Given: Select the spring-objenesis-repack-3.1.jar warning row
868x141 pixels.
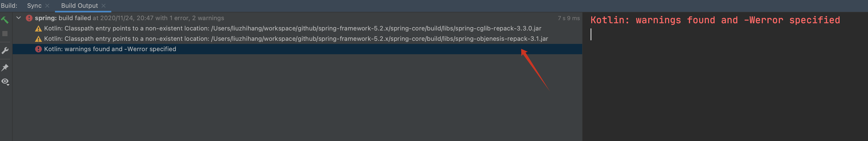Looking at the screenshot, I should (x=297, y=39).
